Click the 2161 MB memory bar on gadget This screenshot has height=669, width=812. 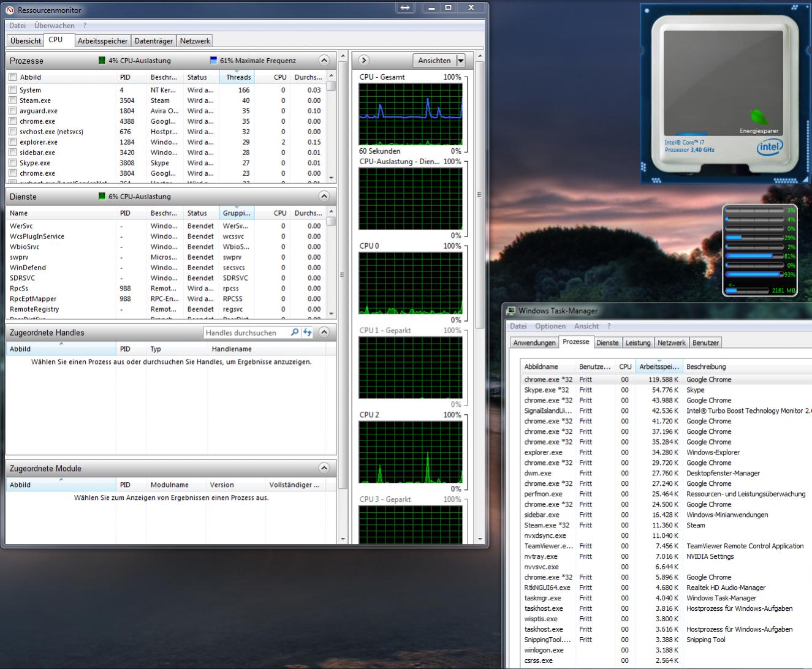746,290
